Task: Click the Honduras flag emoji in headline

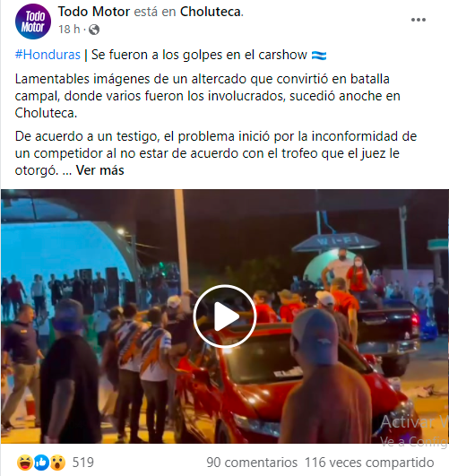Action: click(319, 56)
